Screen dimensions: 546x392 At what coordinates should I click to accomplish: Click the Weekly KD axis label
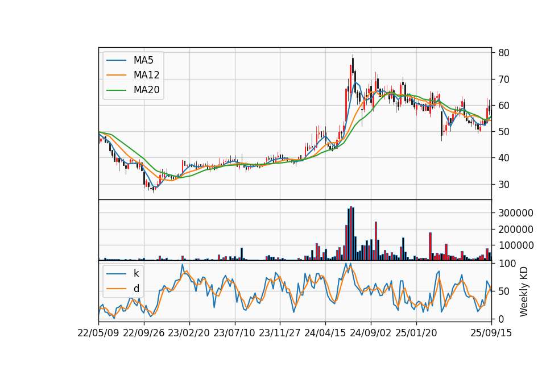point(524,291)
